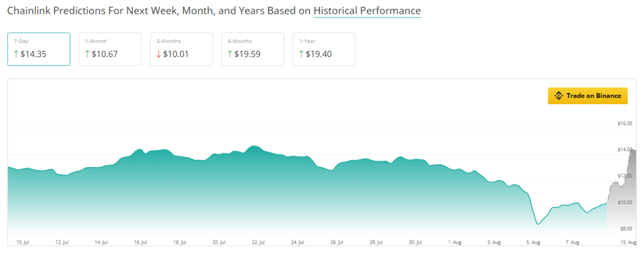
Task: View the 1-Year prediction tab
Action: click(x=324, y=49)
